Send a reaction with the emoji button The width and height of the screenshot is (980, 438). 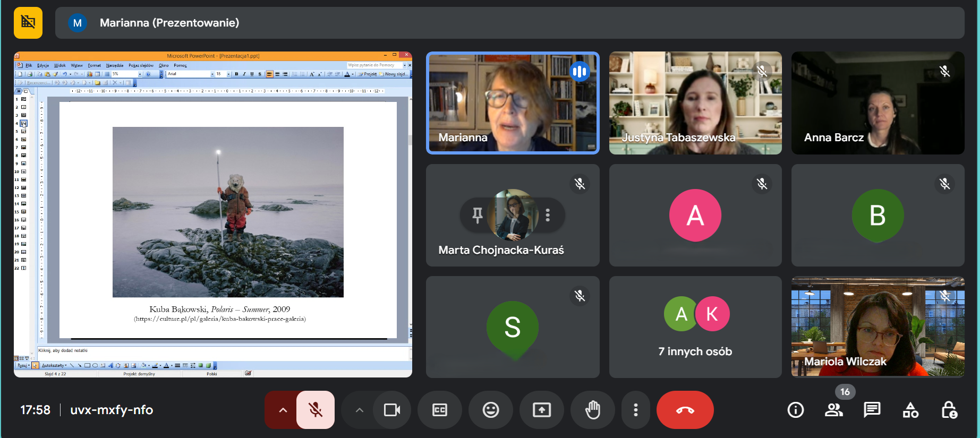tap(490, 410)
